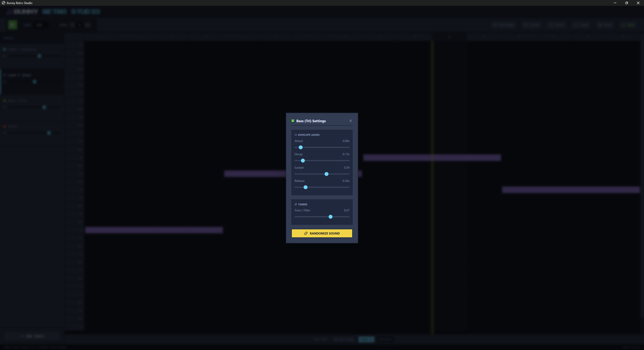Toggle the red indicator on the fourth track
Viewport: 644px width, 350px height.
(4, 126)
